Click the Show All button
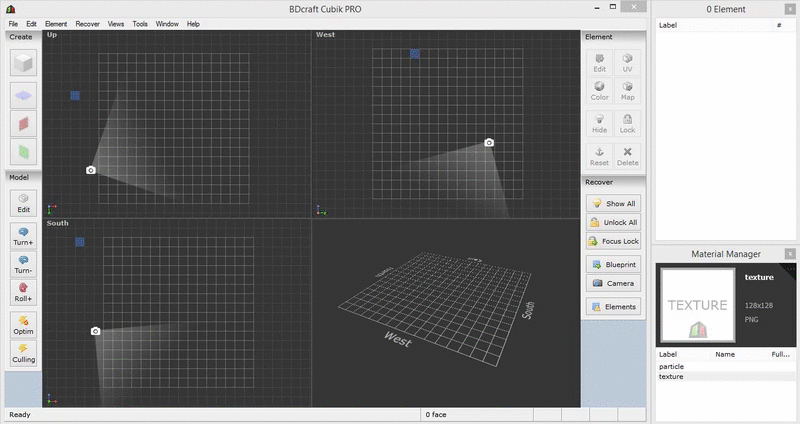This screenshot has width=800, height=424. click(x=613, y=203)
